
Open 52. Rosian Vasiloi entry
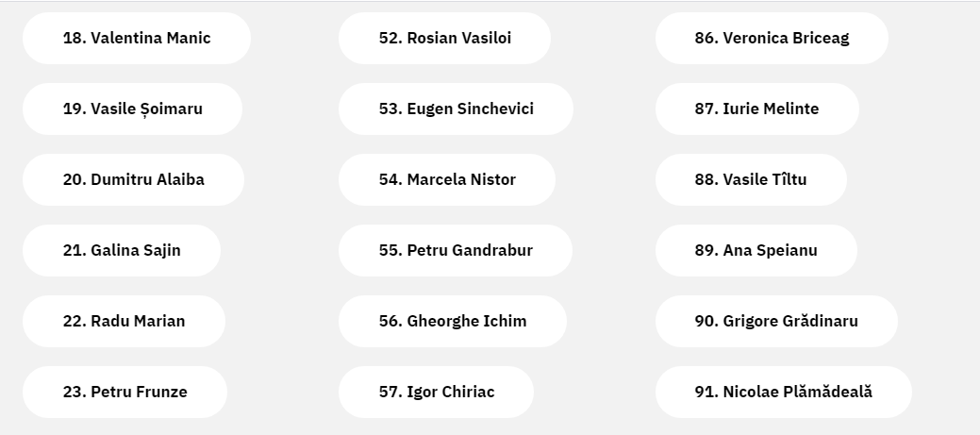[444, 38]
